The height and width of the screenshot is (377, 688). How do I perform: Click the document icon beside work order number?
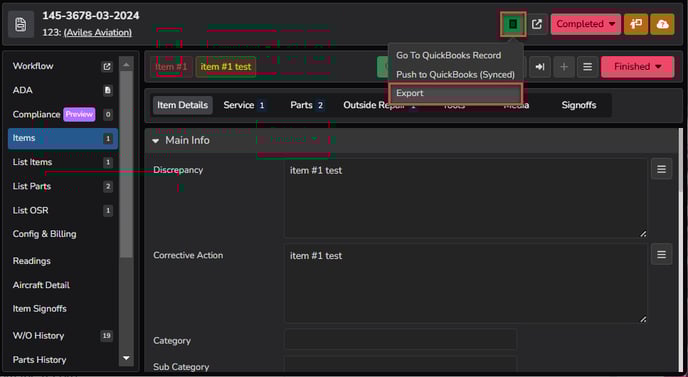tap(21, 25)
